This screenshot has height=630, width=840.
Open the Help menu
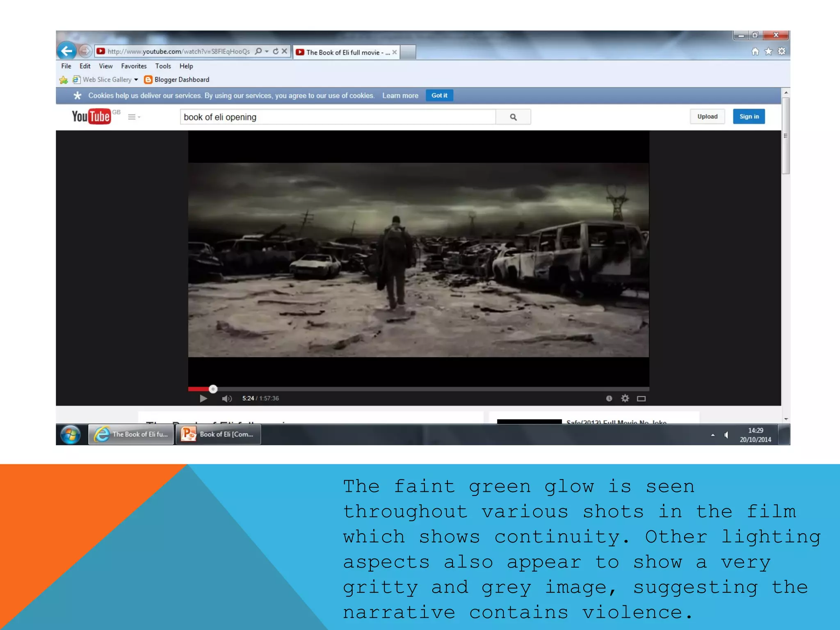pyautogui.click(x=186, y=66)
